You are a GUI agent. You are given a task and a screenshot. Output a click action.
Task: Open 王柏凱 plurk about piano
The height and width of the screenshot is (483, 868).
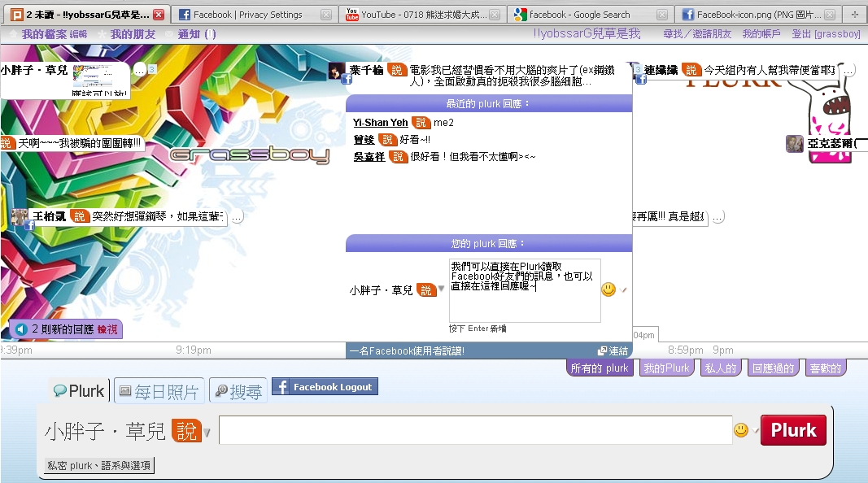coord(158,216)
